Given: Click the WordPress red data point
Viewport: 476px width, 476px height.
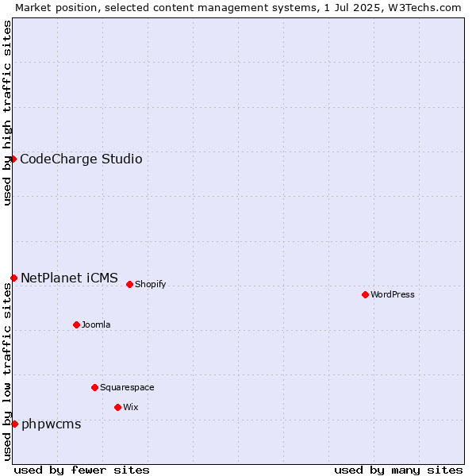Looking at the screenshot, I should click(x=365, y=295).
